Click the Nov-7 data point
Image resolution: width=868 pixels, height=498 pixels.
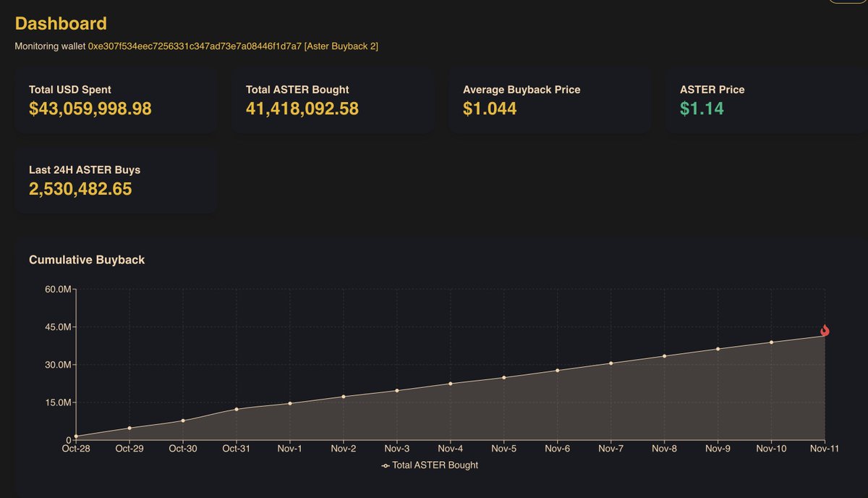click(611, 363)
